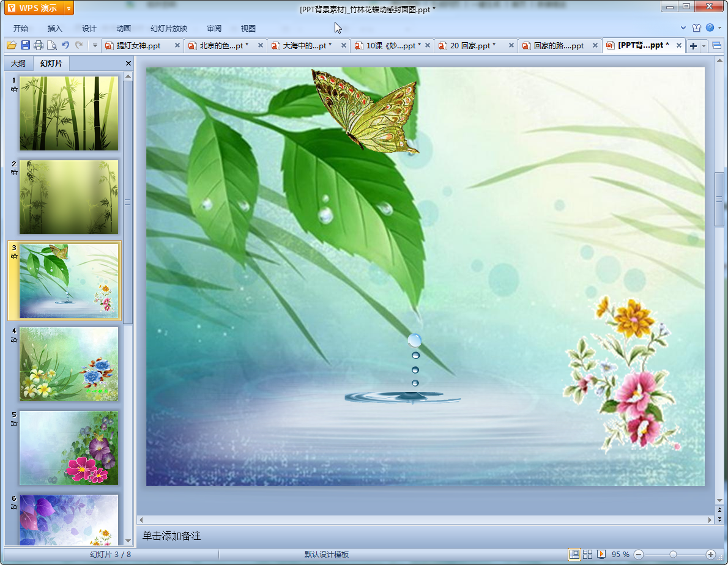Zoom in with plus button
Image resolution: width=728 pixels, height=565 pixels.
pyautogui.click(x=711, y=555)
